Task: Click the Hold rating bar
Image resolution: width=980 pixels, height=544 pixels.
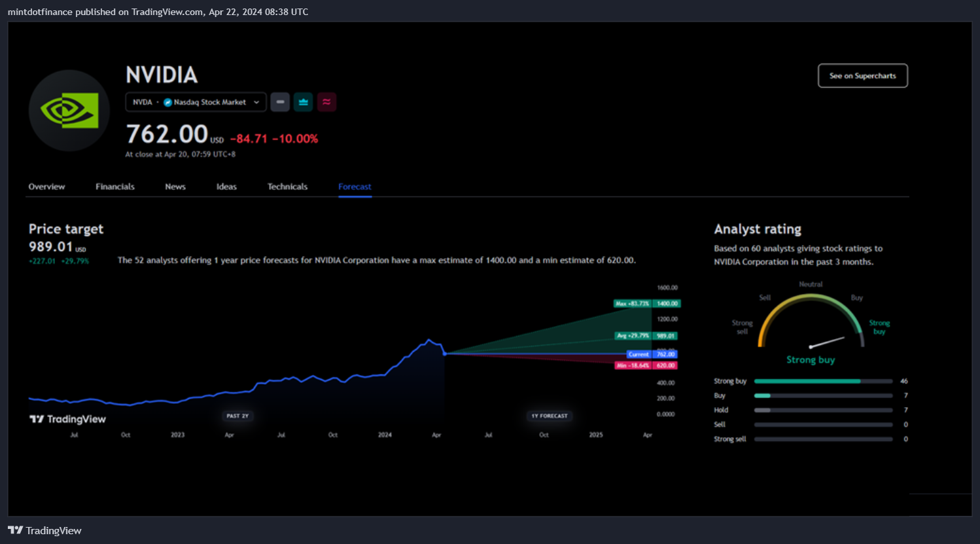Action: point(823,410)
